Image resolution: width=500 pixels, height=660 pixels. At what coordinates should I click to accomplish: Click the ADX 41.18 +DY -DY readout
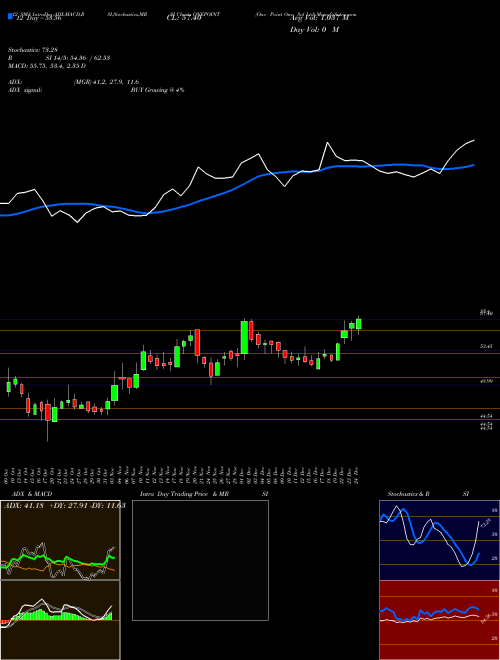[65, 505]
